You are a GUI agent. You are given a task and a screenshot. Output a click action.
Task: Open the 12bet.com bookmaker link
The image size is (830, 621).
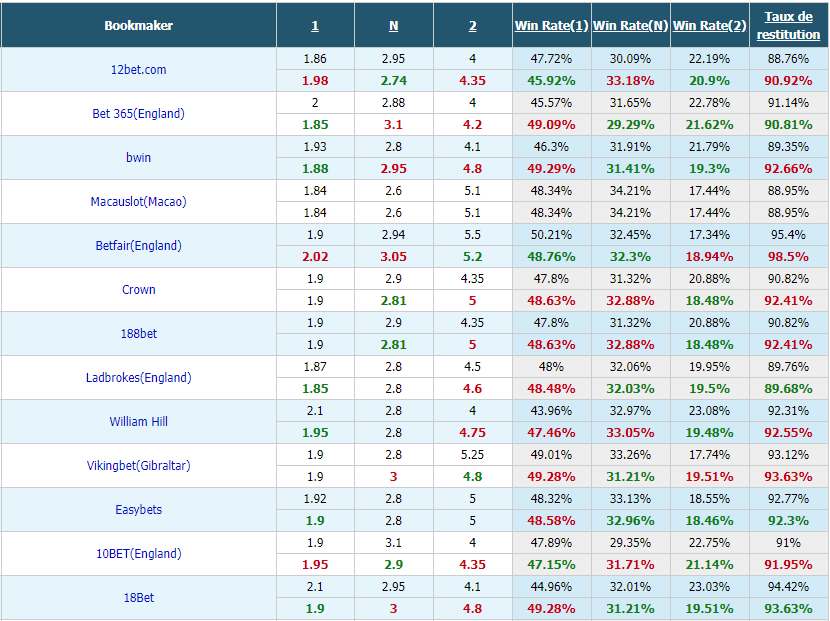click(138, 69)
